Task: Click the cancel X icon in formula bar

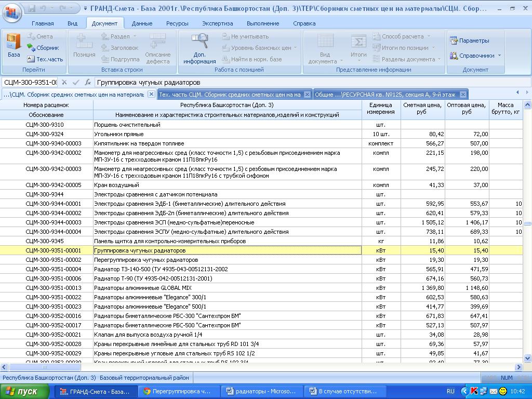Action: (x=64, y=82)
